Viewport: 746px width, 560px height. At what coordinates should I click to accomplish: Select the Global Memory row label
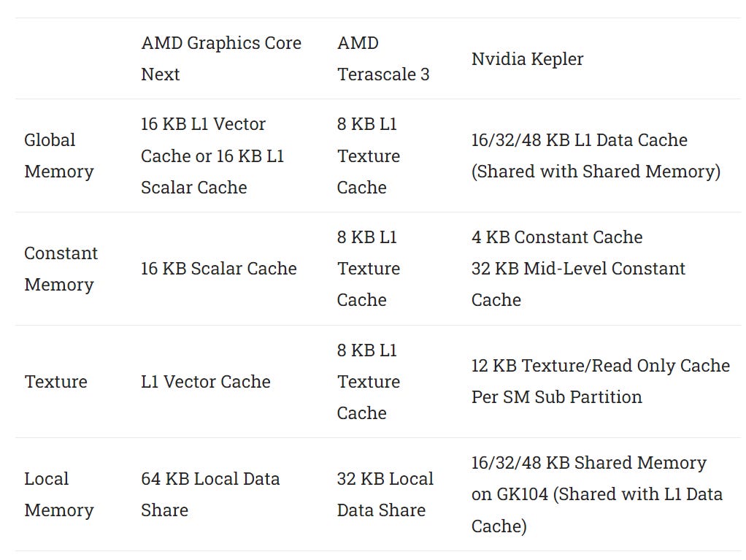[x=59, y=156]
